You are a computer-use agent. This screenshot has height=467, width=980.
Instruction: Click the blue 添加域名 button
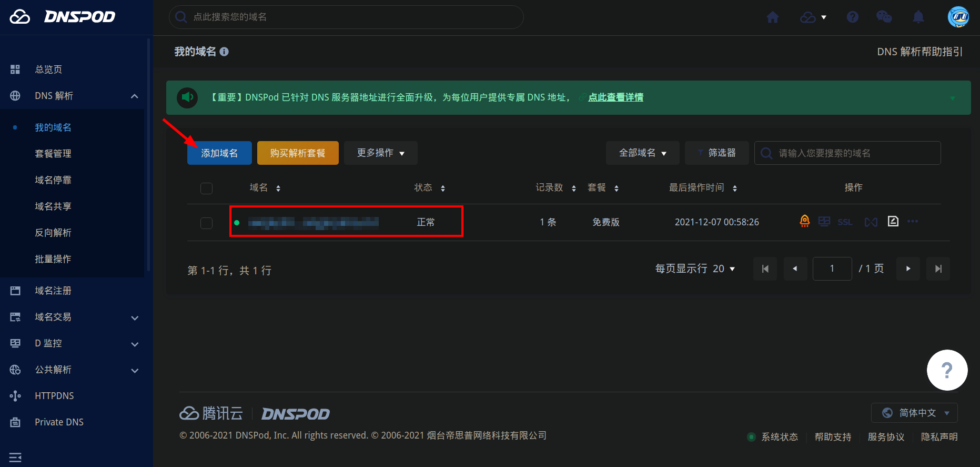(x=219, y=153)
